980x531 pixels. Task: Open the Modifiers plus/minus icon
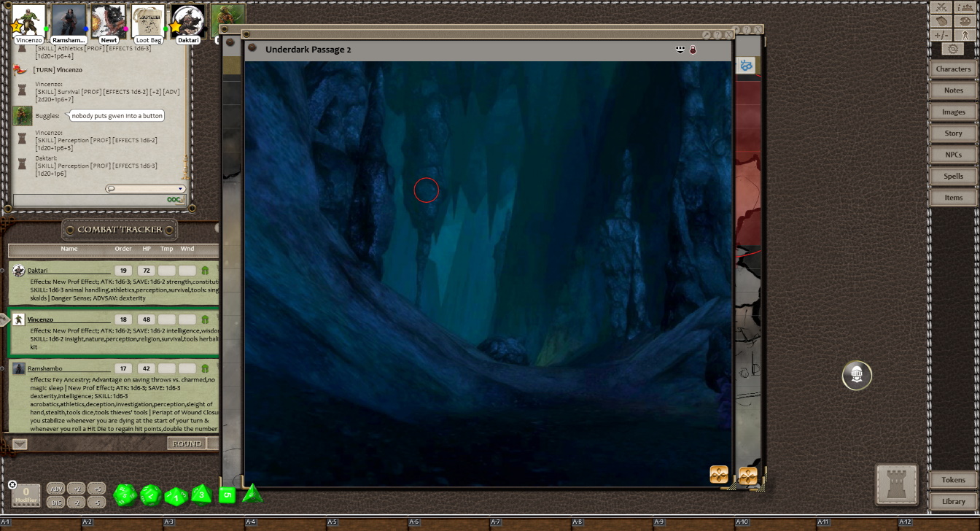click(941, 35)
